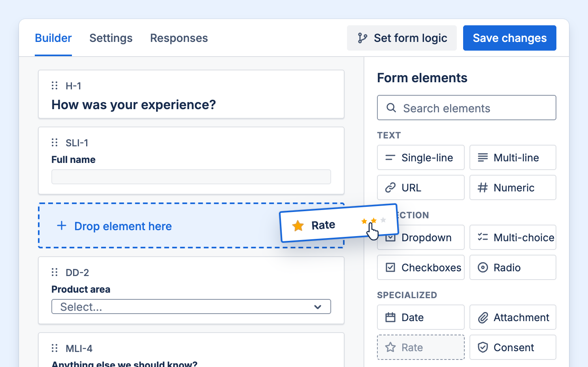Click the drag handle of the H-1 block
The width and height of the screenshot is (588, 367).
point(55,85)
